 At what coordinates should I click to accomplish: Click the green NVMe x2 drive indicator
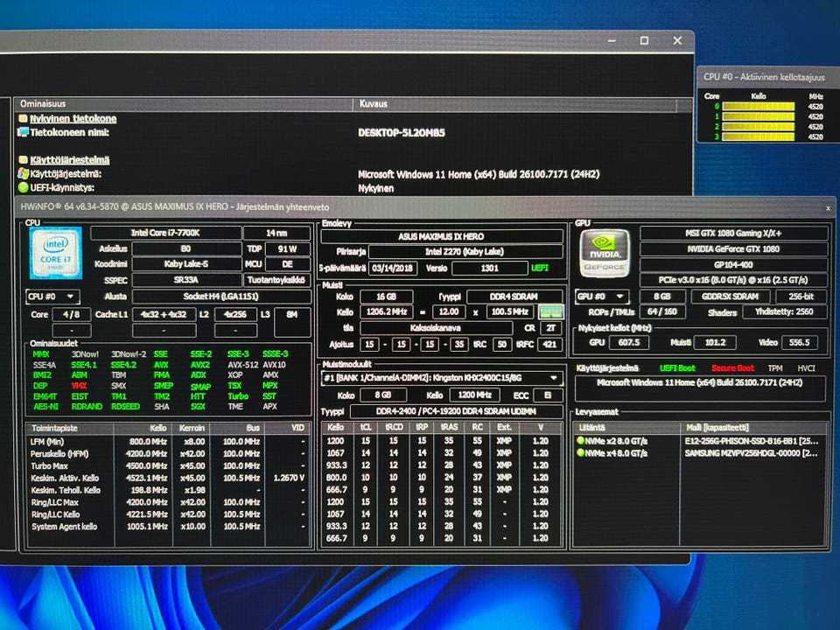[580, 440]
